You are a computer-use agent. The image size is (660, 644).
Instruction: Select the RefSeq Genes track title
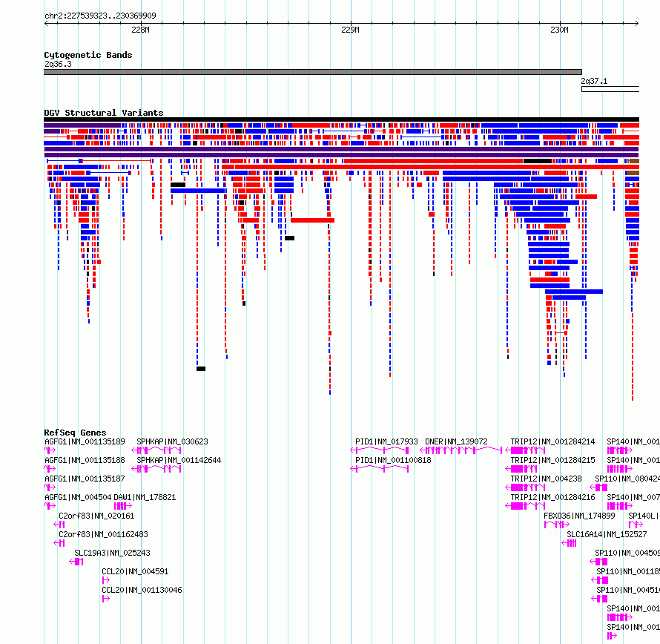75,433
